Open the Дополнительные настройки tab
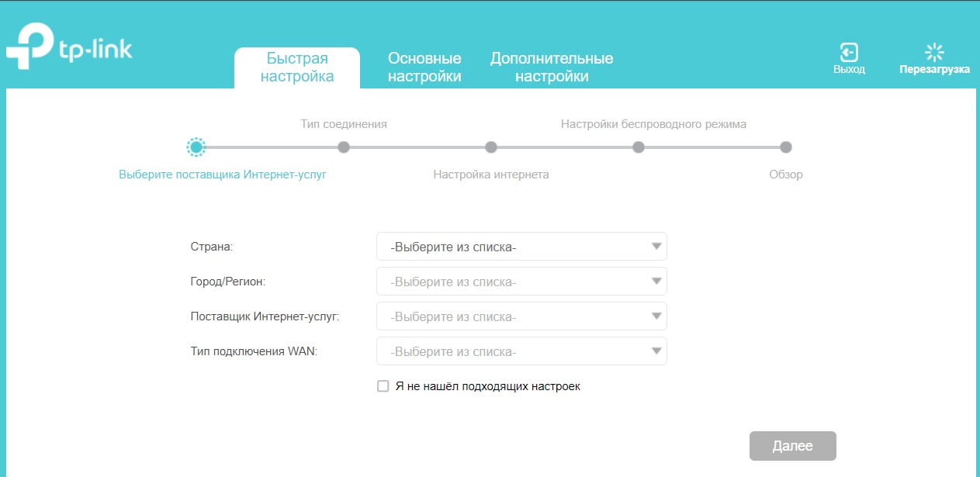This screenshot has width=980, height=477. tap(552, 67)
